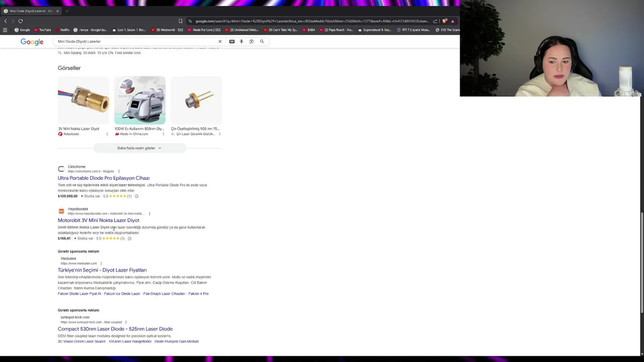Click the Google search input field
Screen dimensions: 644x362
coord(136,41)
